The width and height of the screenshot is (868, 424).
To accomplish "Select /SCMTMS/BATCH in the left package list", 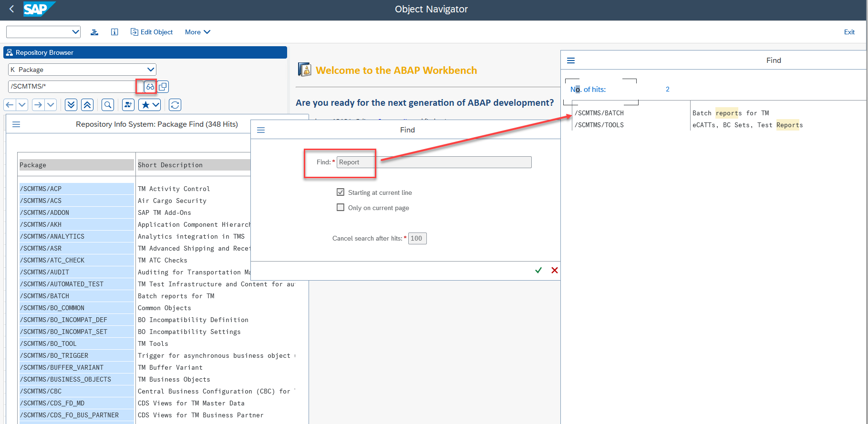I will [76, 296].
